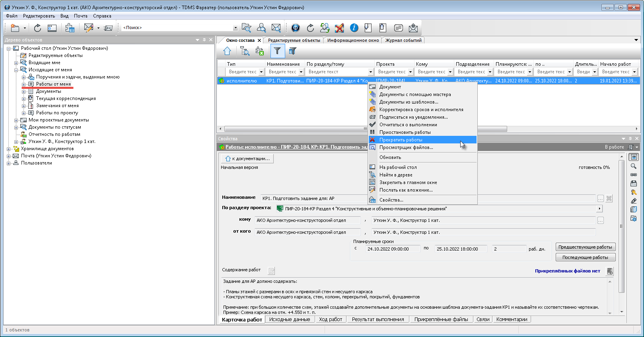Toggle the pin on the Дерево объектов panel
This screenshot has width=644, height=337.
204,40
